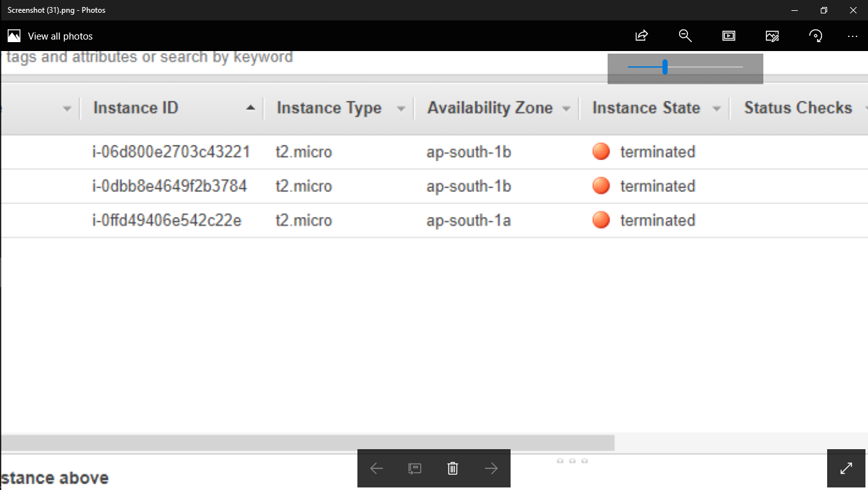Go to next photo with right arrow

click(x=491, y=468)
